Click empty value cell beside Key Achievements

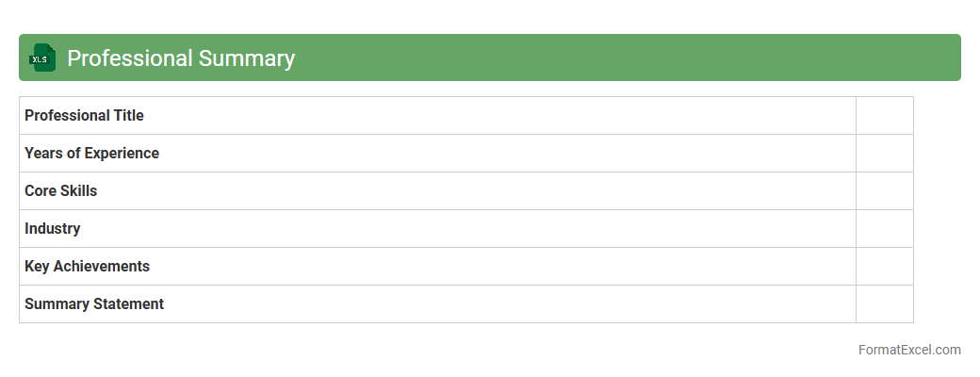[884, 267]
